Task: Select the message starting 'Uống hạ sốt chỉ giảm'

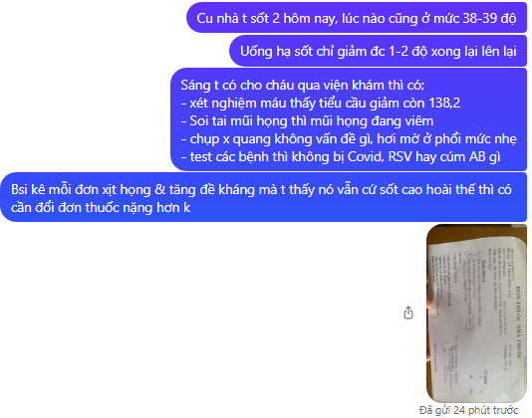Action: [x=379, y=51]
